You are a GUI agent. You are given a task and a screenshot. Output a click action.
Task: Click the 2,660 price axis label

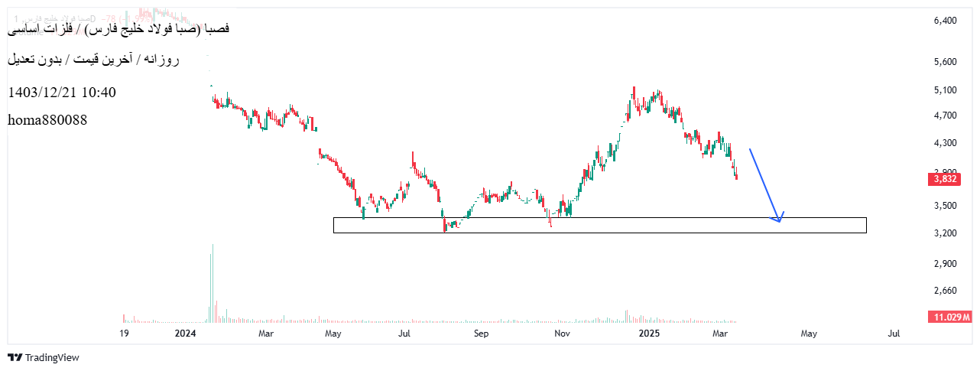(945, 291)
